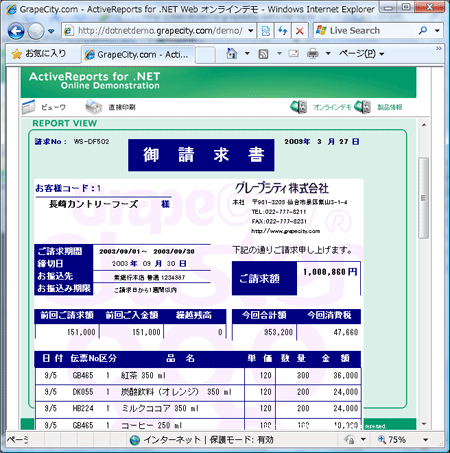The image size is (450, 453).
Task: Open the オンラインデモ link
Action: coord(332,107)
